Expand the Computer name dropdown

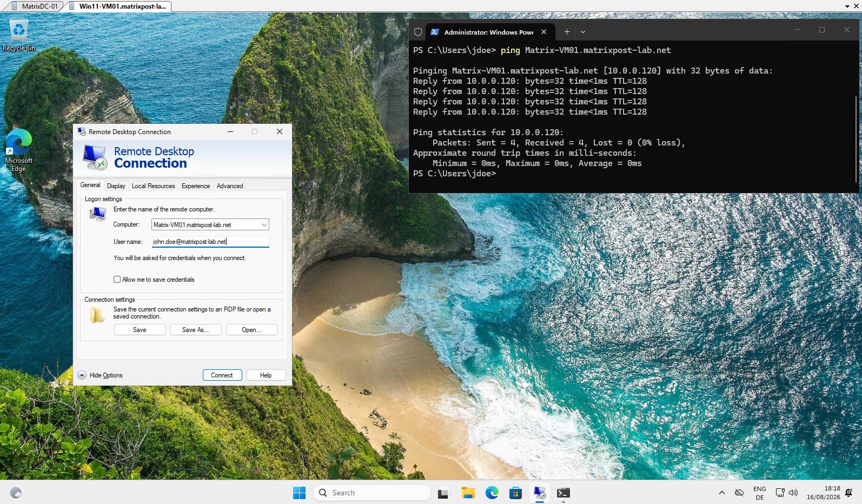click(x=264, y=225)
